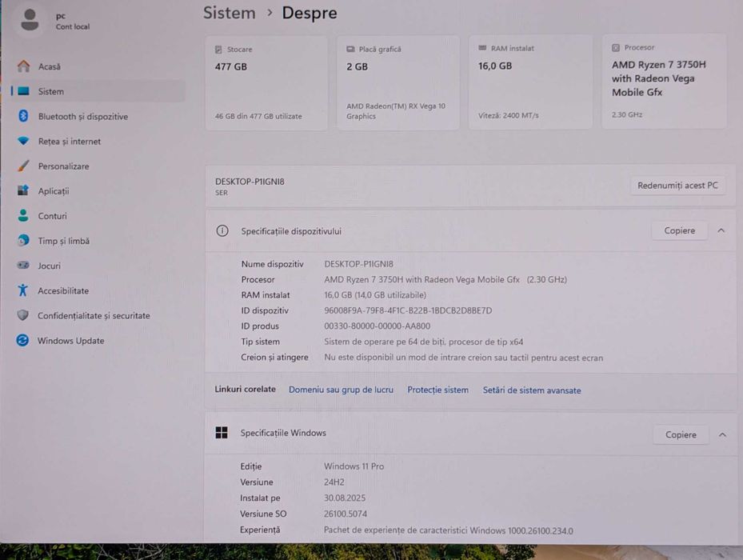
Task: Click the Timp și limbă globe icon
Action: point(22,241)
